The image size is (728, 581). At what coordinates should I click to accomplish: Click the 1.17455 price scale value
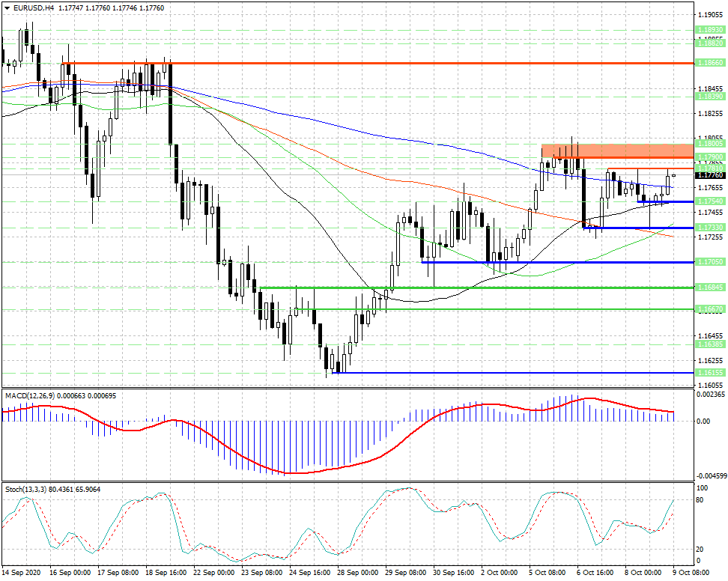710,212
